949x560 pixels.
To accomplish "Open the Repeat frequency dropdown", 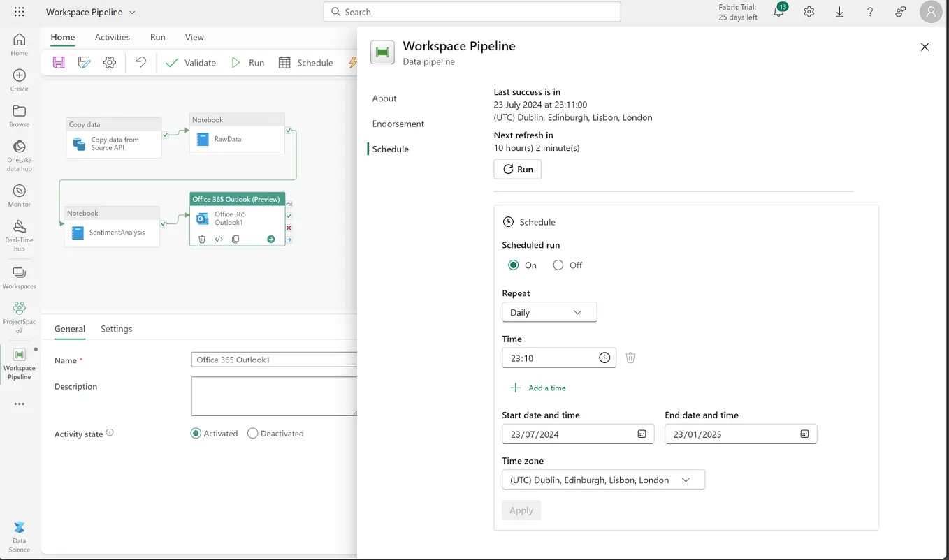I will point(549,312).
